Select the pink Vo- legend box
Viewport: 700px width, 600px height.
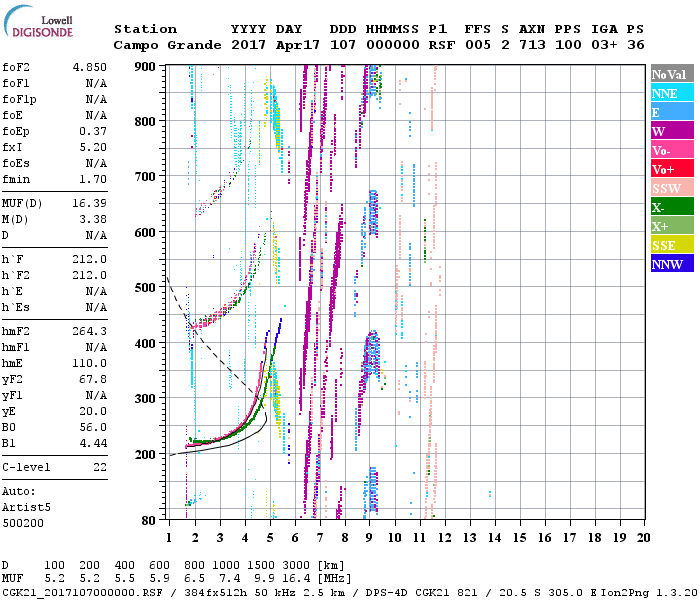click(672, 150)
